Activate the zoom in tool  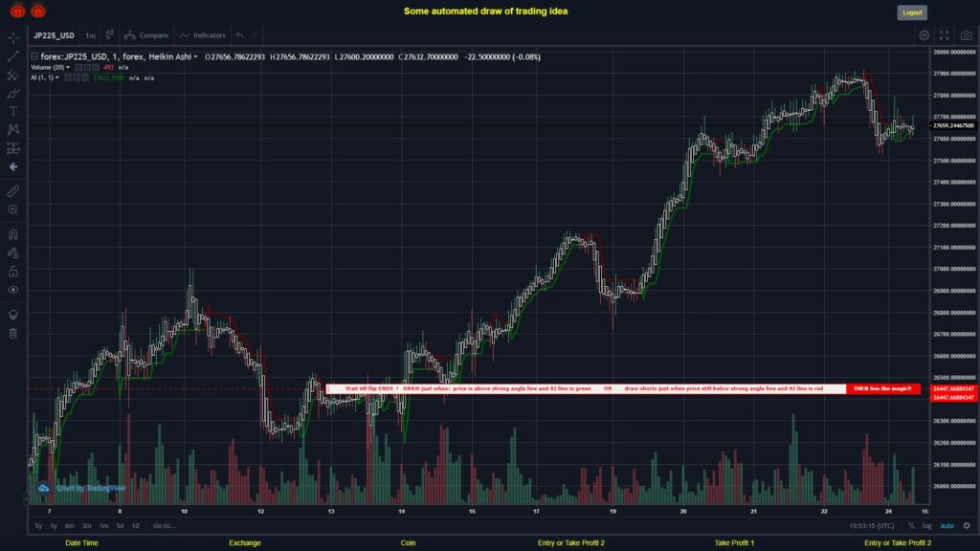[13, 209]
